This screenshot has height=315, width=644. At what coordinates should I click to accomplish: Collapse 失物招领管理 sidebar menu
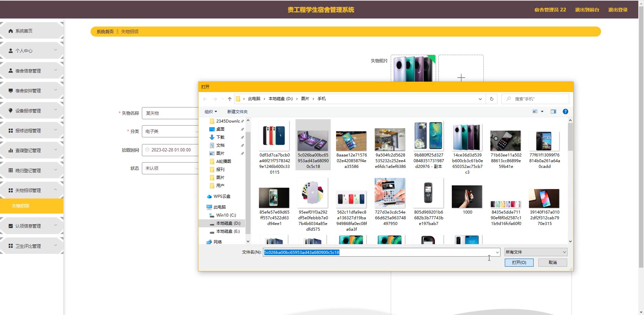(x=32, y=190)
